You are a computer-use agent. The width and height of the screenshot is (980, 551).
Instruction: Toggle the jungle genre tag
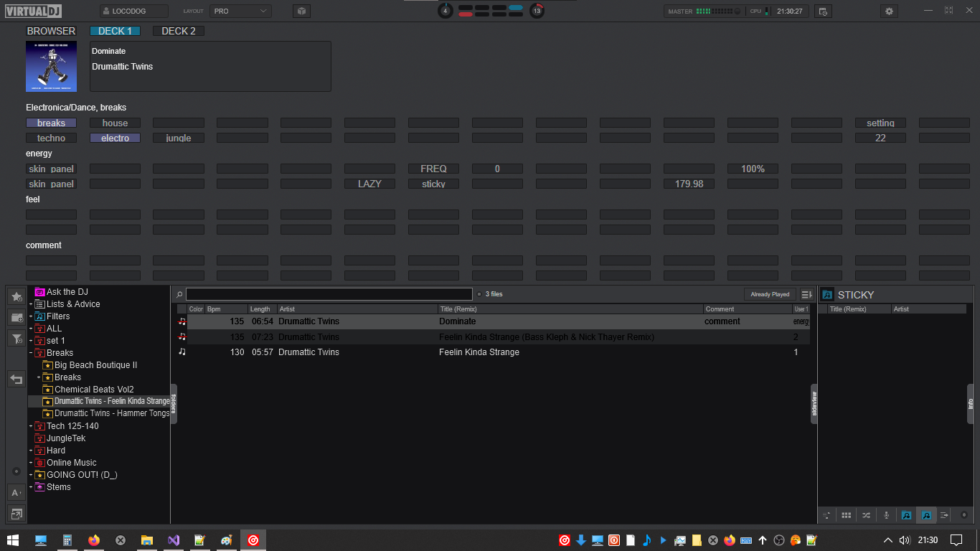179,138
